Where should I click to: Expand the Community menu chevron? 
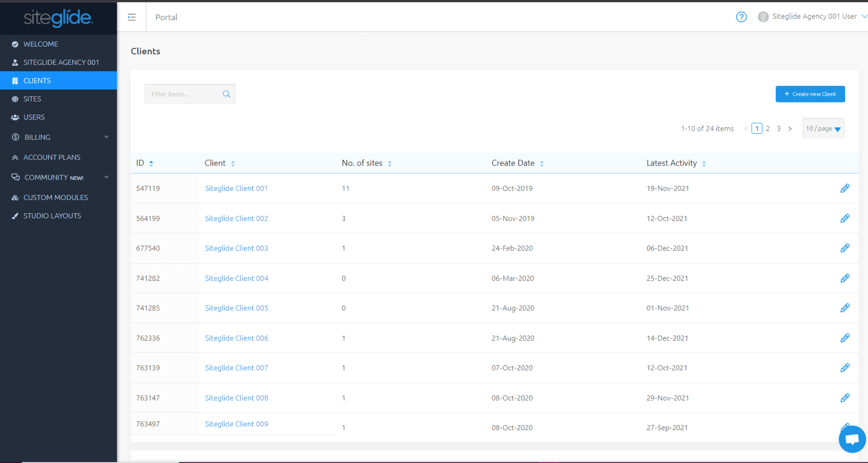(106, 177)
